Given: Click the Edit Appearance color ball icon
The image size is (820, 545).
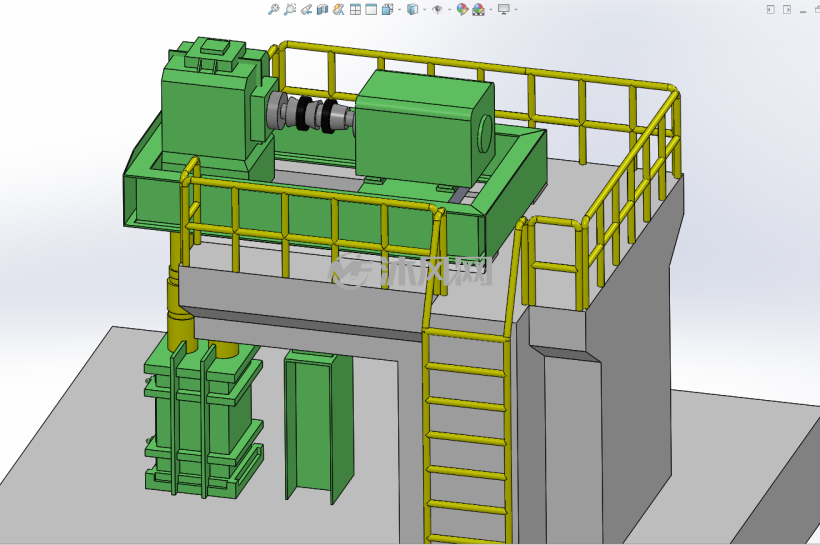Looking at the screenshot, I should (462, 9).
